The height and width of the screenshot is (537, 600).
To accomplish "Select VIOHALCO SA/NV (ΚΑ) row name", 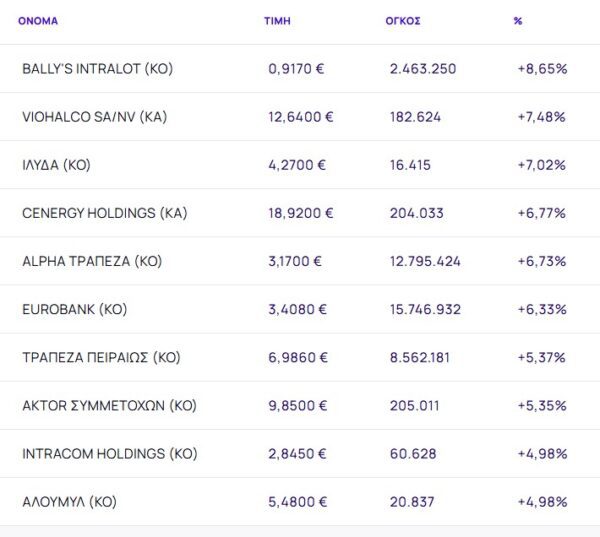I will (94, 117).
